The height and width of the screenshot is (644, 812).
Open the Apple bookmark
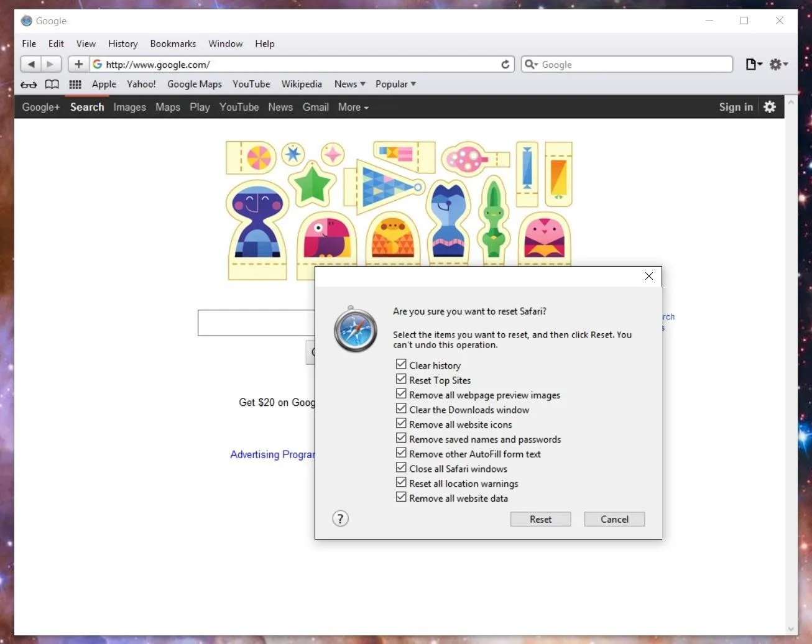[x=104, y=84]
